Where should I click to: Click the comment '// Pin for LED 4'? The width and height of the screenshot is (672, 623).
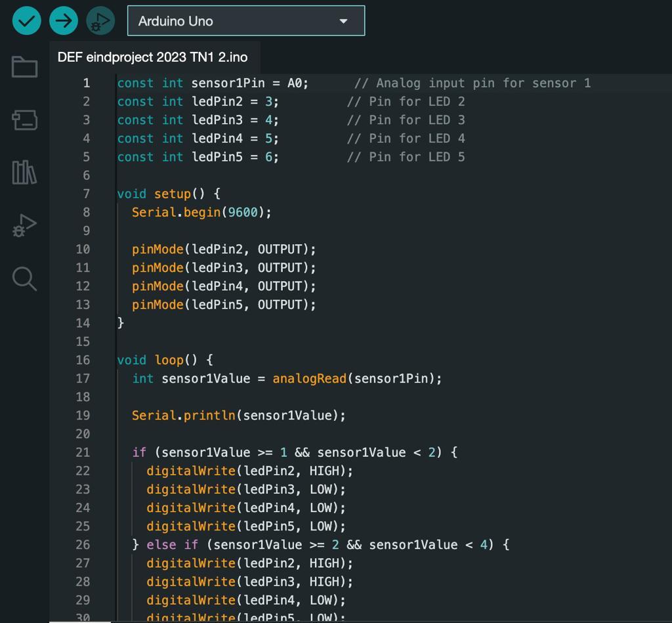point(406,138)
